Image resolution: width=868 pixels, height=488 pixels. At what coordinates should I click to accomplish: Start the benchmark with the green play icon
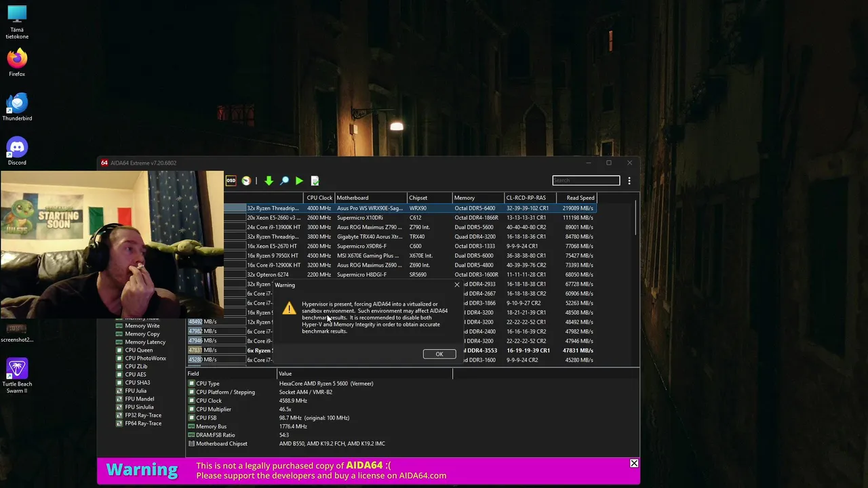coord(299,181)
